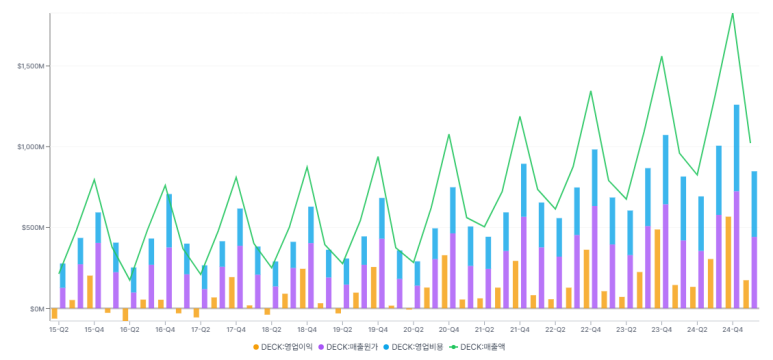The width and height of the screenshot is (773, 360).
Task: Click the 16-Q4 x-axis label
Action: pos(165,329)
